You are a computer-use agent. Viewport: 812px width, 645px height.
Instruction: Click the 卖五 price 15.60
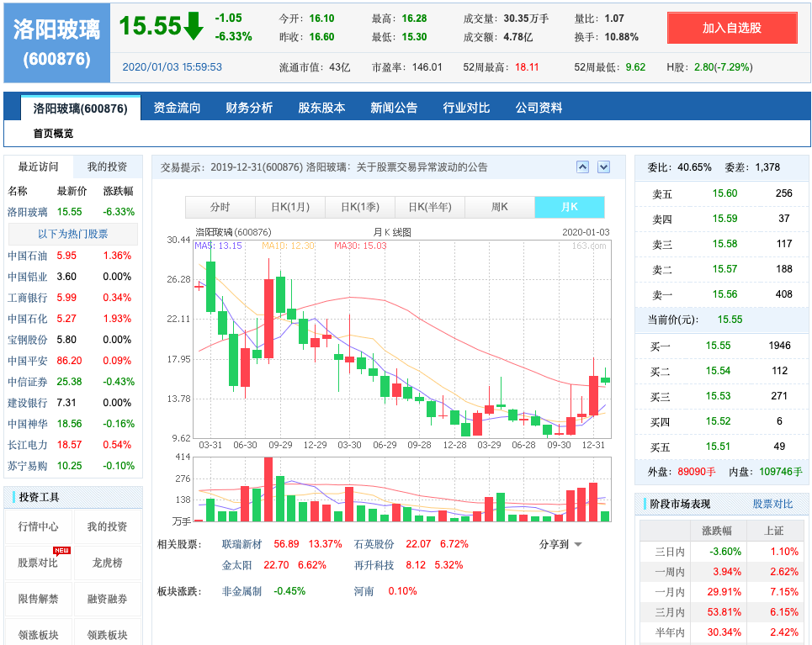click(725, 193)
